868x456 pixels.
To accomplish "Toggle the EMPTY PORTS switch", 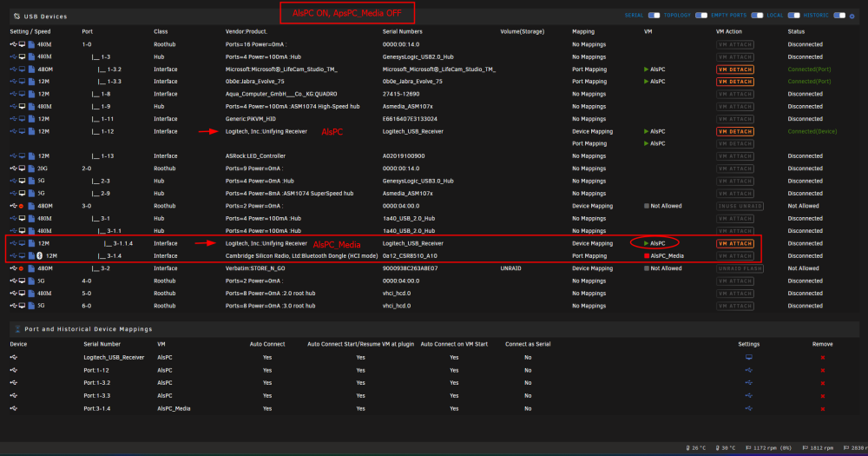I will tap(757, 16).
